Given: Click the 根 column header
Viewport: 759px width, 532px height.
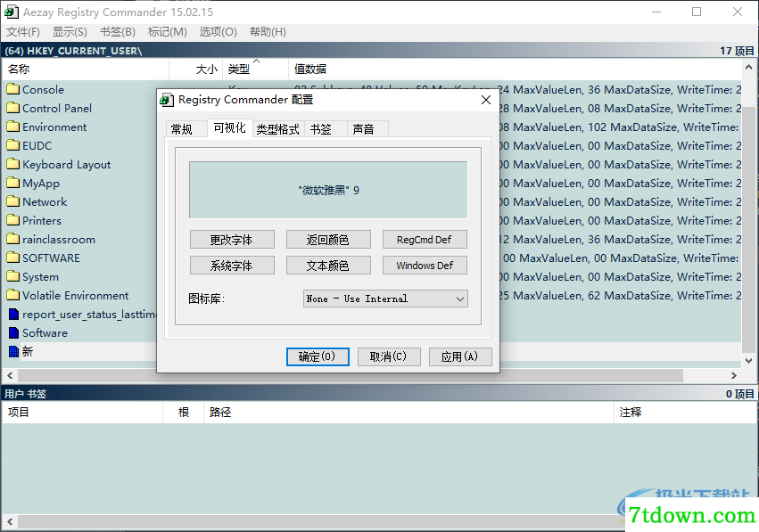Looking at the screenshot, I should coord(183,412).
